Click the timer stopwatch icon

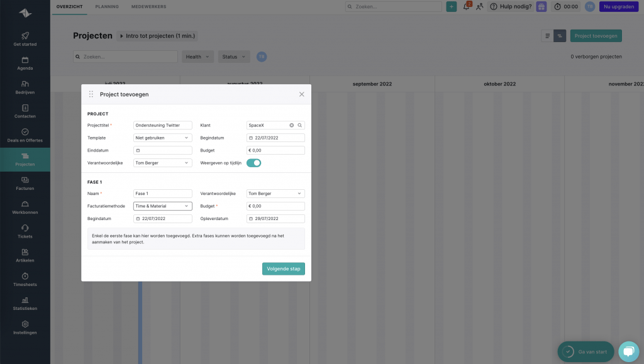pos(557,6)
